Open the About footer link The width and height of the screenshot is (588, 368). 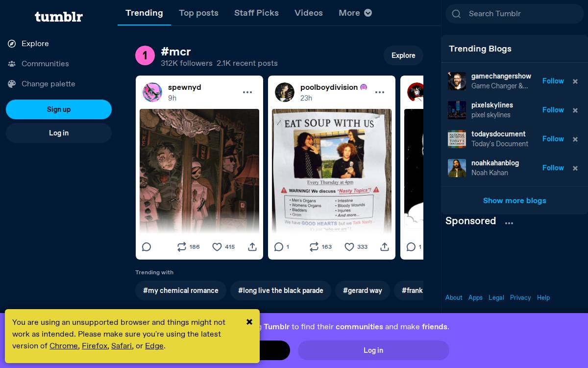point(454,297)
